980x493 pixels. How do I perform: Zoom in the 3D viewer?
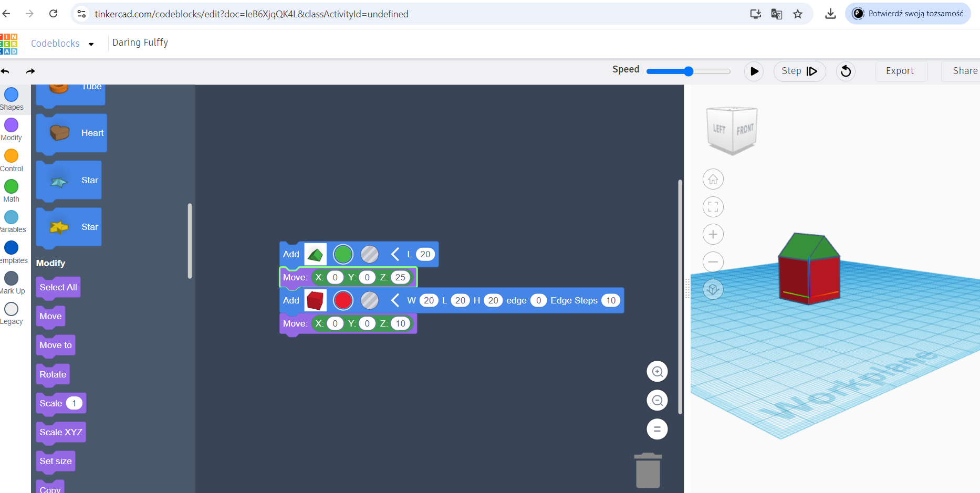713,234
